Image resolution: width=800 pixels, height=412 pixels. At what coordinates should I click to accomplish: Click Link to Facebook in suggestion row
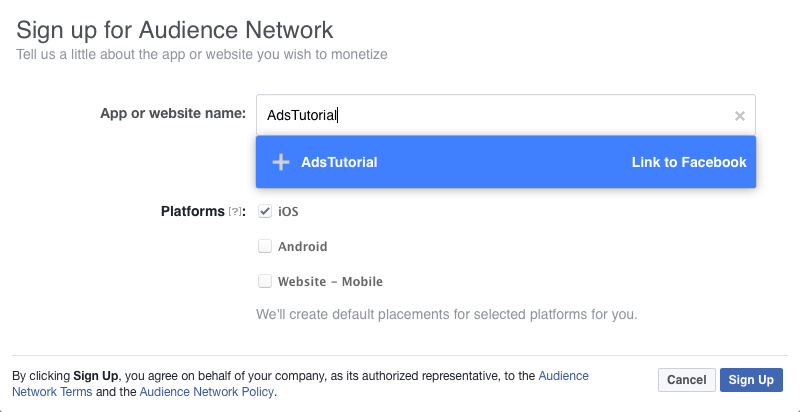pos(689,162)
